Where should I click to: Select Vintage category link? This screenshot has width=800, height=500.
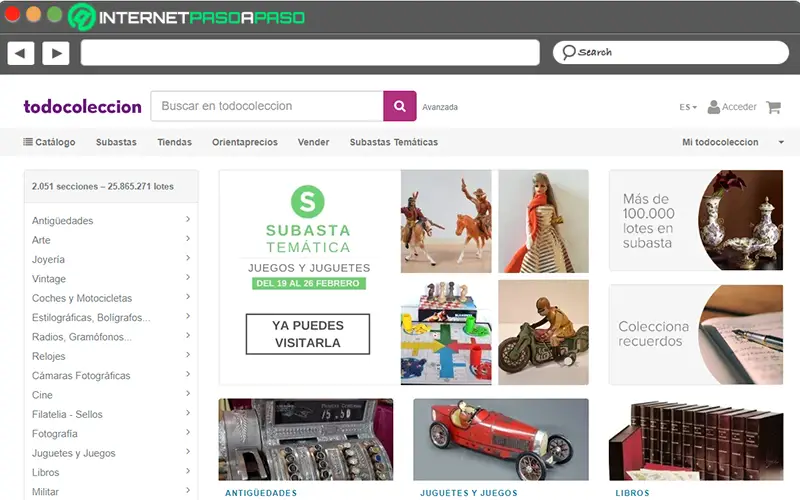[48, 279]
